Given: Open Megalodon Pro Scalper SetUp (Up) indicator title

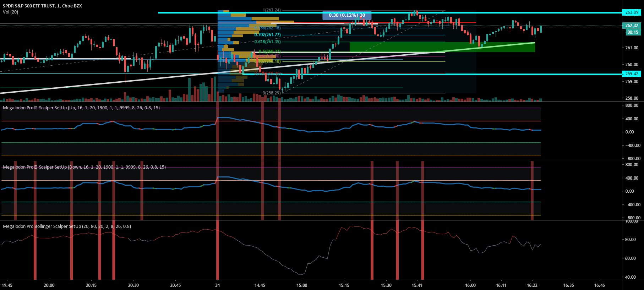Looking at the screenshot, I should point(81,108).
